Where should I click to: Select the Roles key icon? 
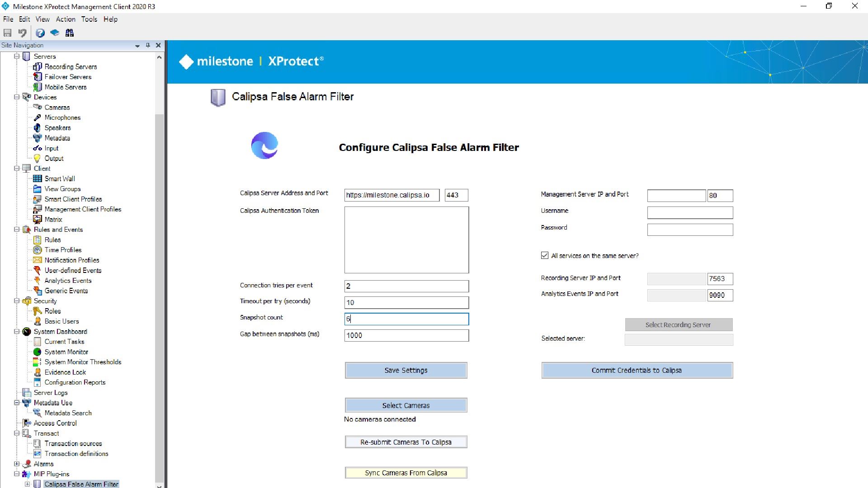point(38,311)
